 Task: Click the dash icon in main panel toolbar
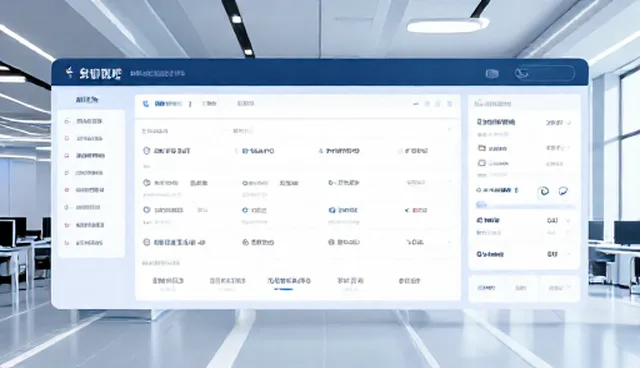tap(416, 104)
